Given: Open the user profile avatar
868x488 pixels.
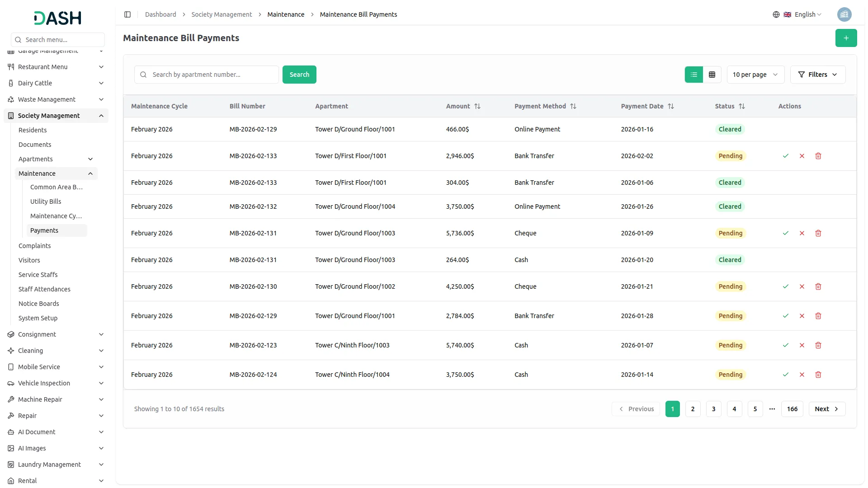Looking at the screenshot, I should tap(844, 14).
